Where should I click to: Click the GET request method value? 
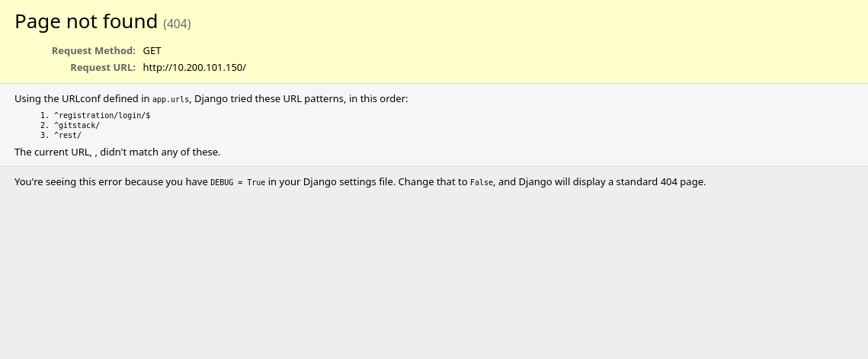pyautogui.click(x=152, y=50)
